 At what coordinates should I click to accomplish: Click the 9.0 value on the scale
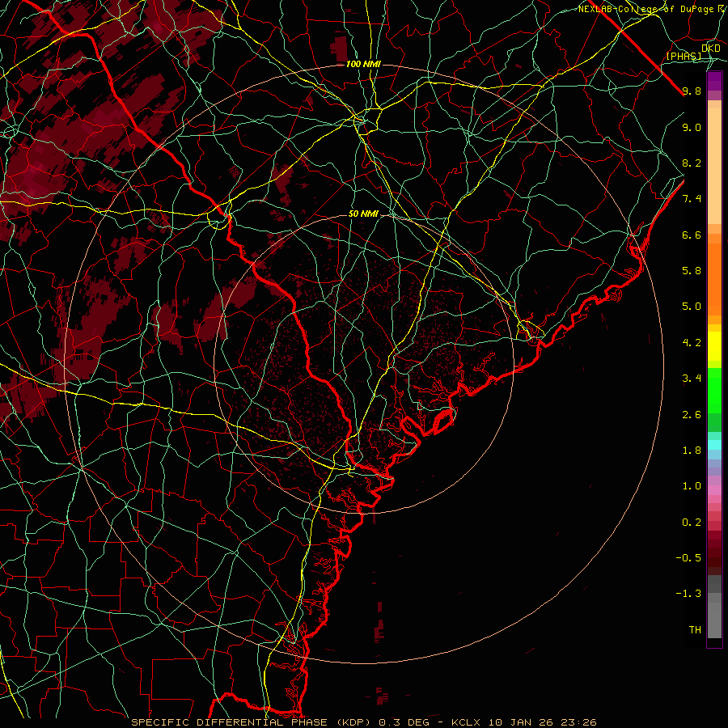pyautogui.click(x=692, y=127)
